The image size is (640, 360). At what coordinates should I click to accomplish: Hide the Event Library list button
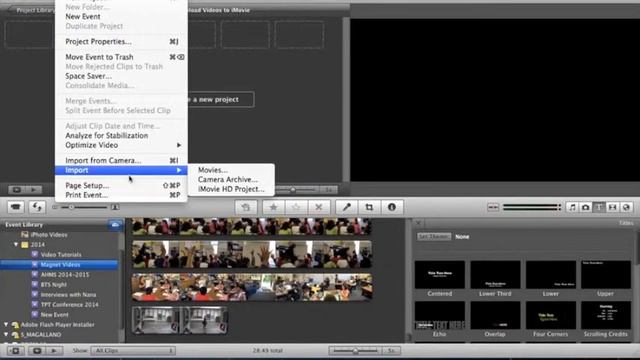(16, 351)
